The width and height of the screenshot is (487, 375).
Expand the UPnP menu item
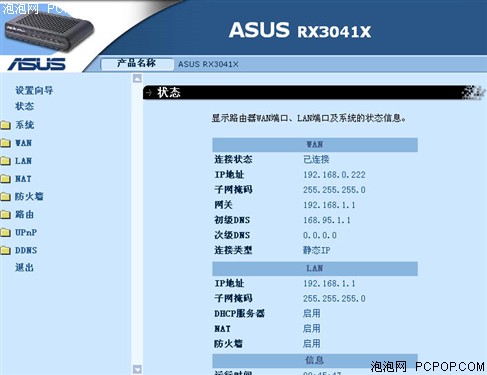pos(26,232)
